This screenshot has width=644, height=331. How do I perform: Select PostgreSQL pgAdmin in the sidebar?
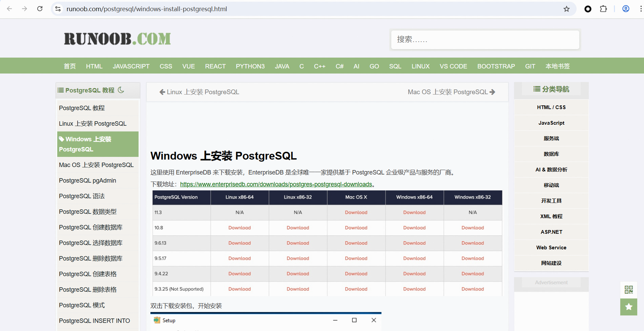point(87,180)
